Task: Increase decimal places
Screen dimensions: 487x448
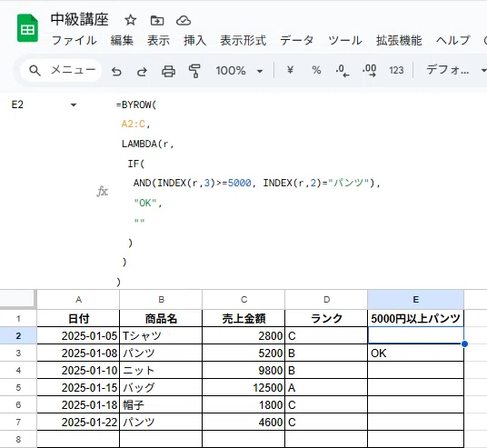Action: click(x=369, y=71)
